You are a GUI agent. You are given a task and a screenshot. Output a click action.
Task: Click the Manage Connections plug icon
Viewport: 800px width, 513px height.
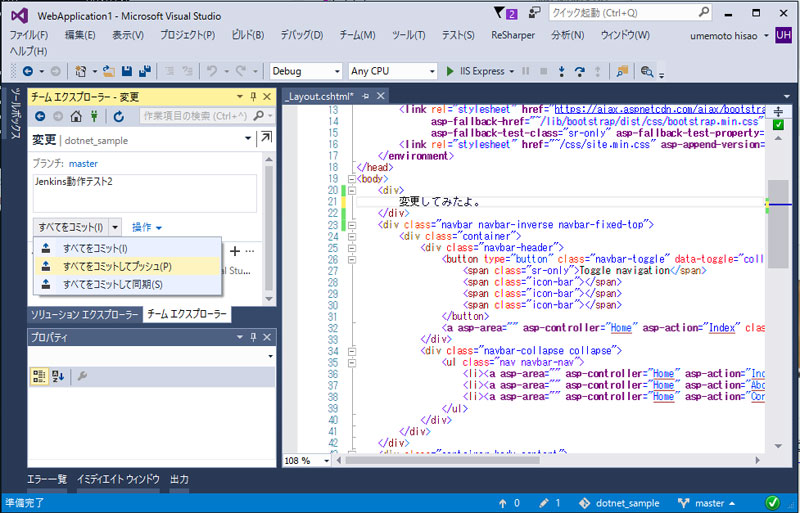click(x=94, y=116)
